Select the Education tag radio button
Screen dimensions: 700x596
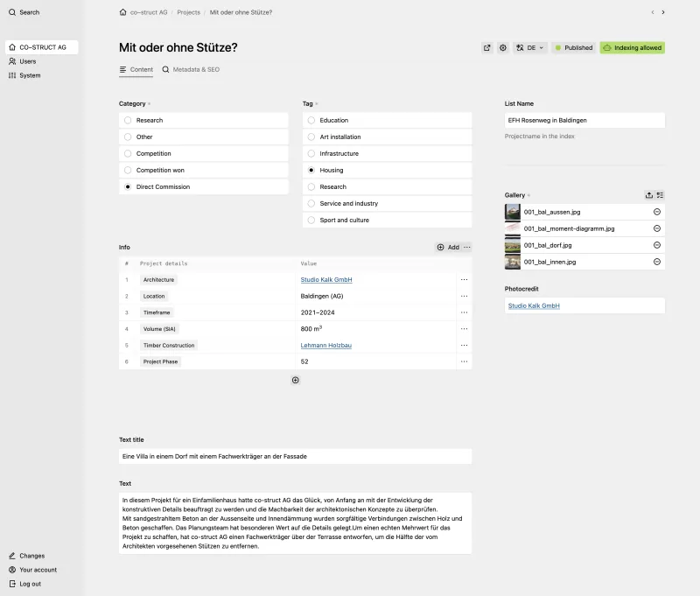pyautogui.click(x=311, y=120)
